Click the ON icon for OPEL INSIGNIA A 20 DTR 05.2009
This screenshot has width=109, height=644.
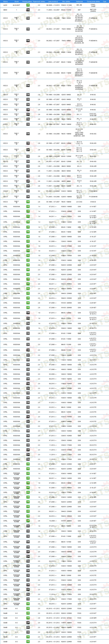(x=28, y=374)
